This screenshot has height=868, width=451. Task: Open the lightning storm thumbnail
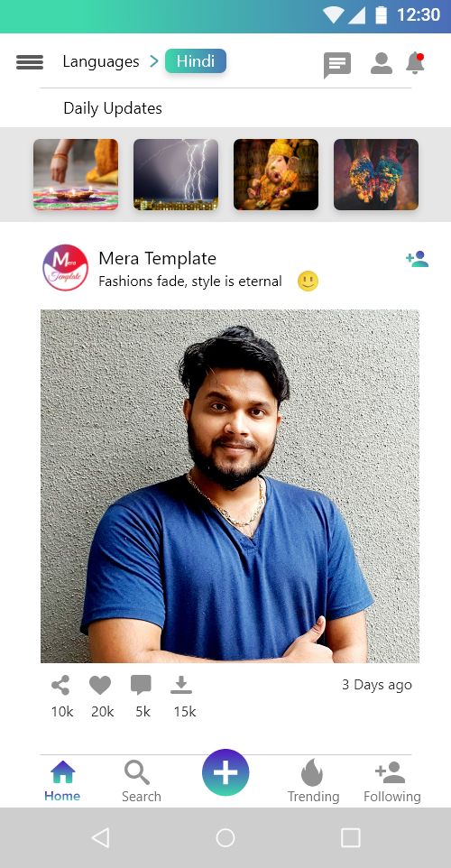point(176,174)
